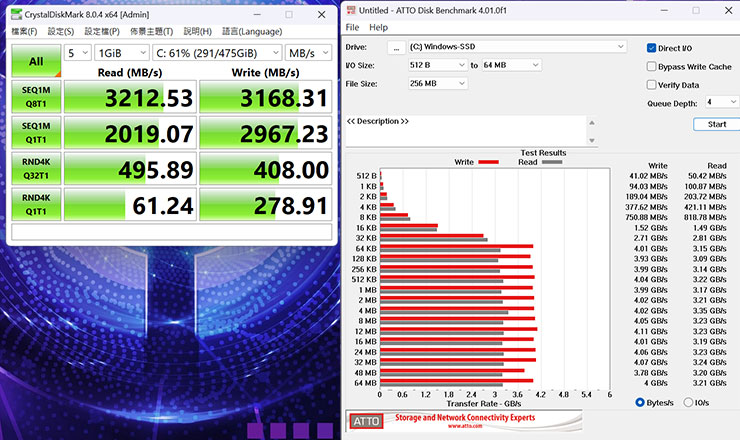This screenshot has height=440, width=740.
Task: Click RND4K Q32T1 write value 408.00
Action: pyautogui.click(x=266, y=169)
